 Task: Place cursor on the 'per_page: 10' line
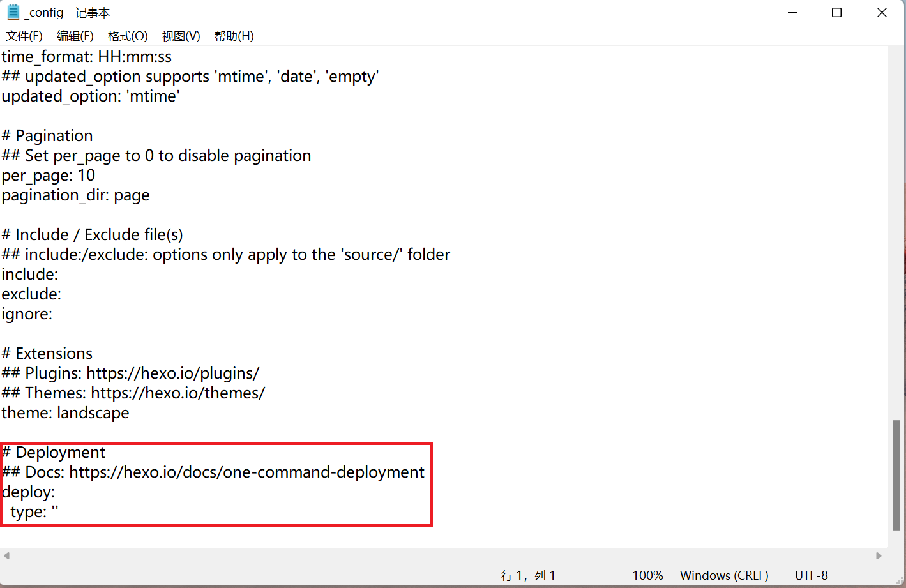[x=49, y=176]
